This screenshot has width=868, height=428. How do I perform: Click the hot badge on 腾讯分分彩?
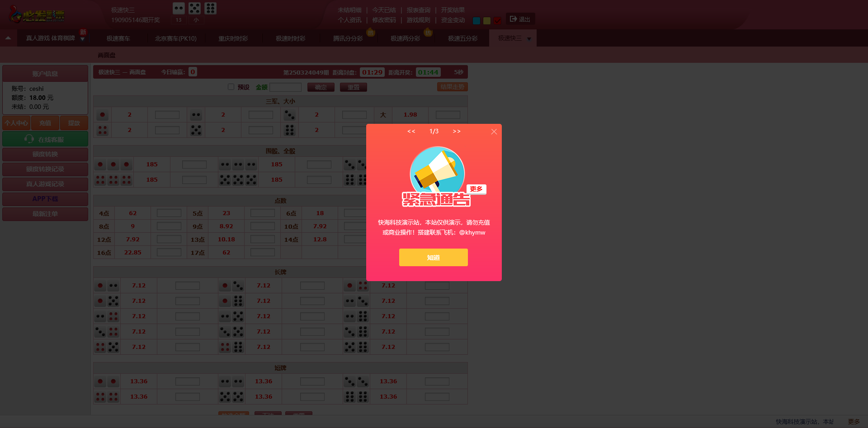click(371, 32)
